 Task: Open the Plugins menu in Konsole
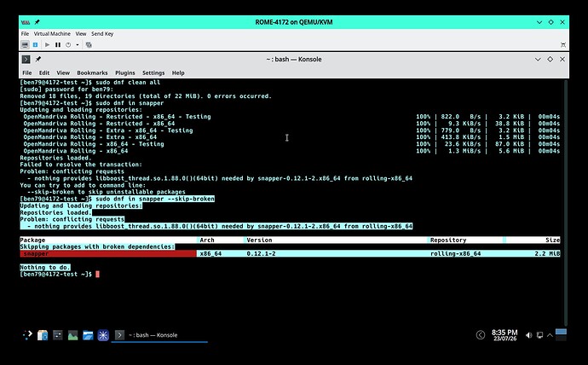(125, 72)
